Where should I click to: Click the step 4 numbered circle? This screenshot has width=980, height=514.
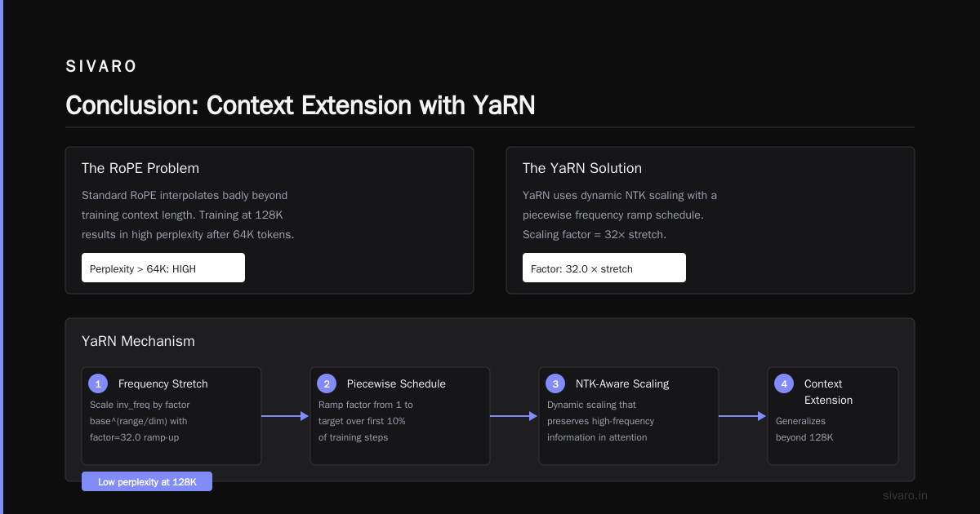(x=784, y=383)
